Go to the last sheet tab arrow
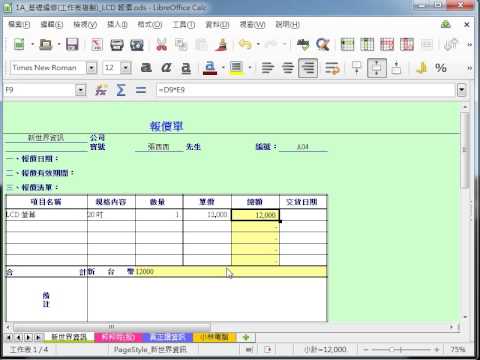Image resolution: width=480 pixels, height=360 pixels. 38,337
